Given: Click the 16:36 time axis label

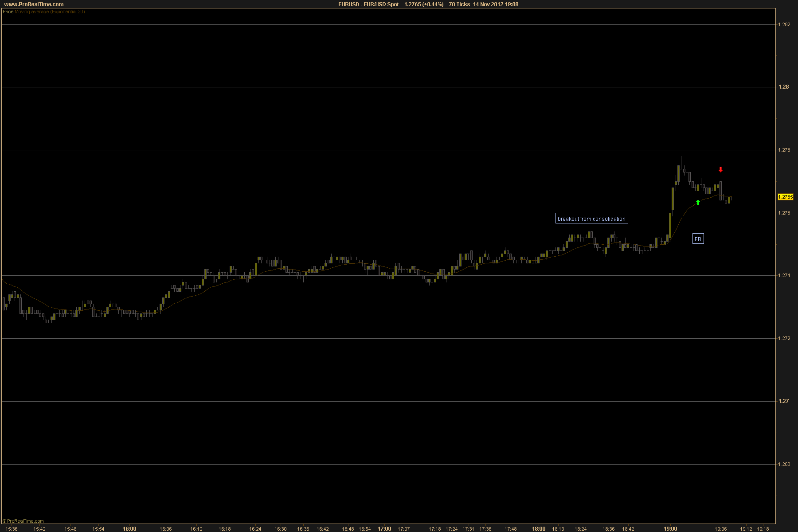Looking at the screenshot, I should (303, 529).
